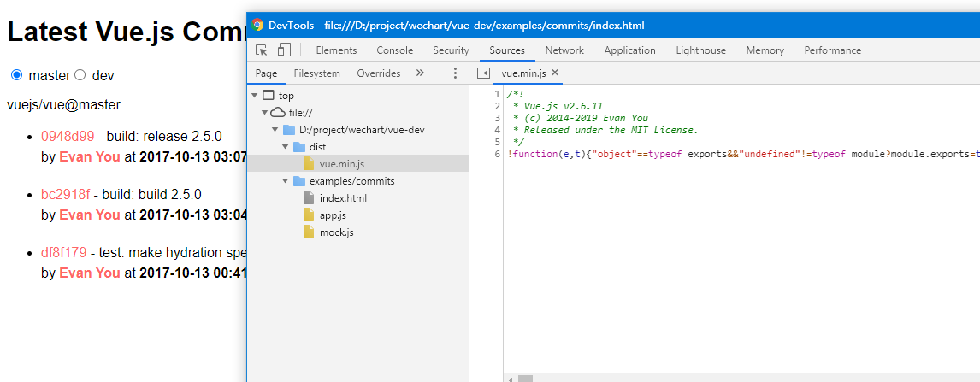The image size is (980, 382).
Task: Open the Network panel
Action: point(564,50)
